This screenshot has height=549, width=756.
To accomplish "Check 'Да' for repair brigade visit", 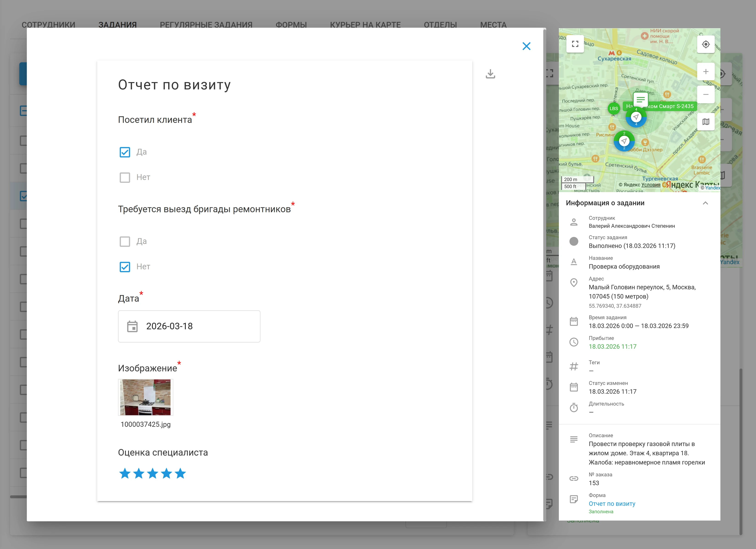I will click(125, 241).
